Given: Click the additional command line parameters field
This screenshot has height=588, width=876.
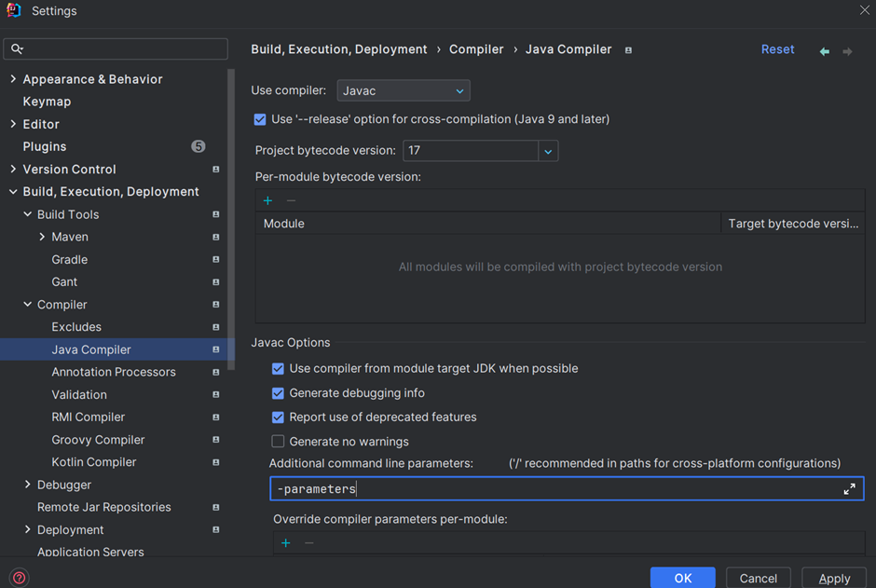Looking at the screenshot, I should (x=567, y=489).
